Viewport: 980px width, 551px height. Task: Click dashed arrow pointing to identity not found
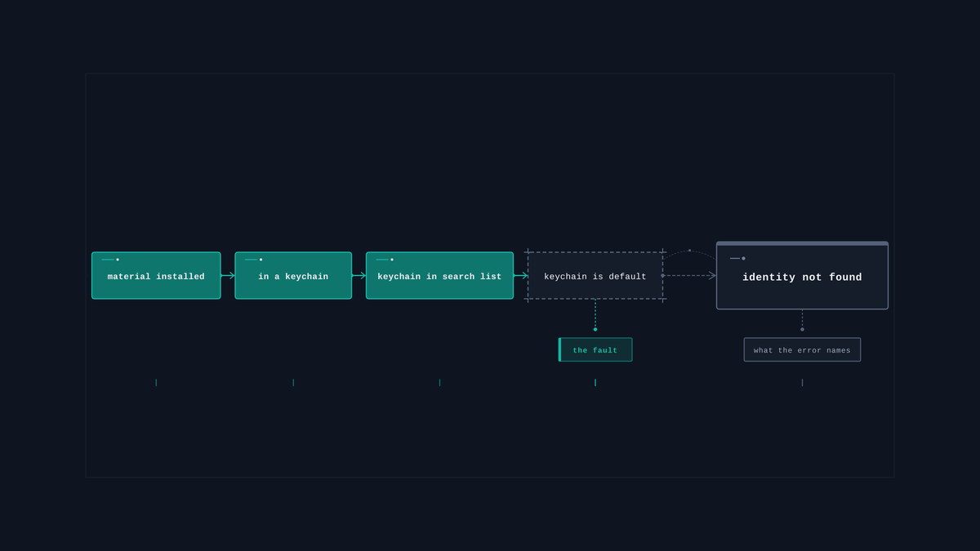689,275
